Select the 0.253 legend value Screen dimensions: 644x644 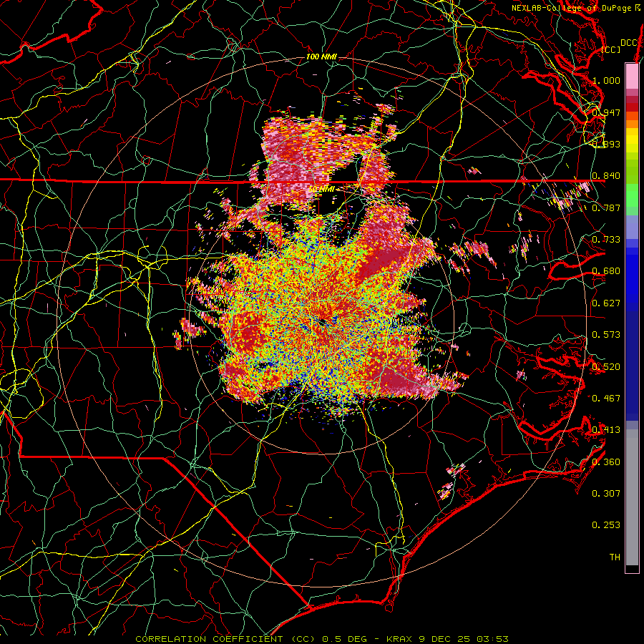pos(606,525)
